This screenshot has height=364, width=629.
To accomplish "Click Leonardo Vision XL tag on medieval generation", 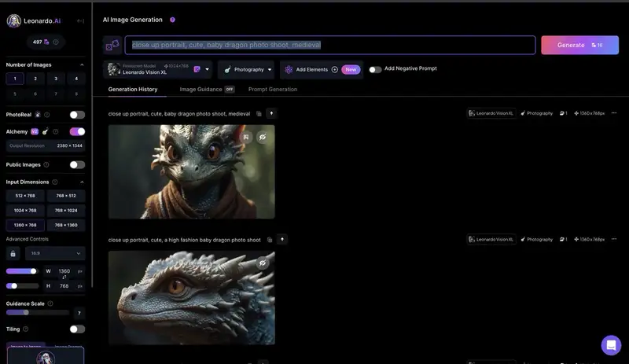I will [x=491, y=113].
